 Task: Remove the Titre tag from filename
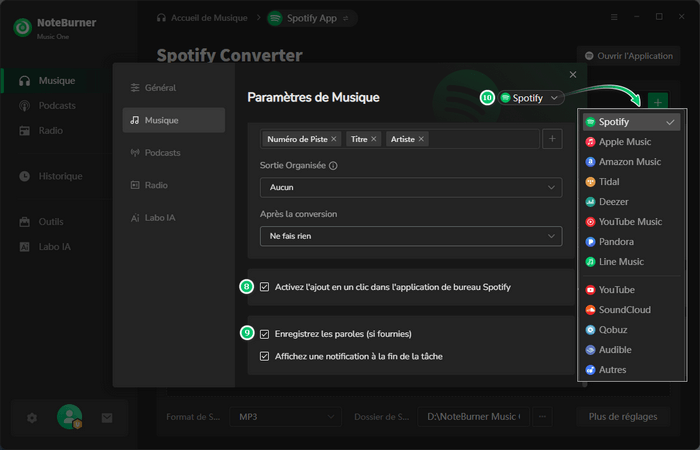374,139
